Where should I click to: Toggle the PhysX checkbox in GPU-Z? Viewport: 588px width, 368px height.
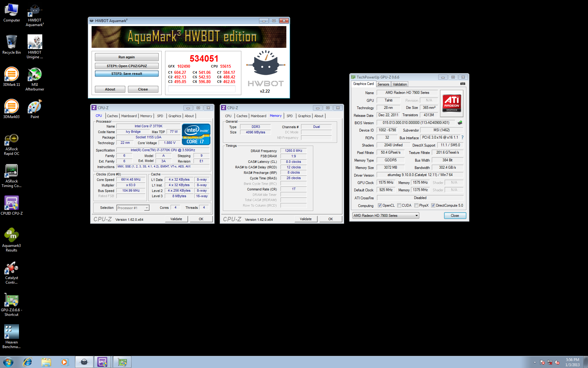[x=416, y=205]
